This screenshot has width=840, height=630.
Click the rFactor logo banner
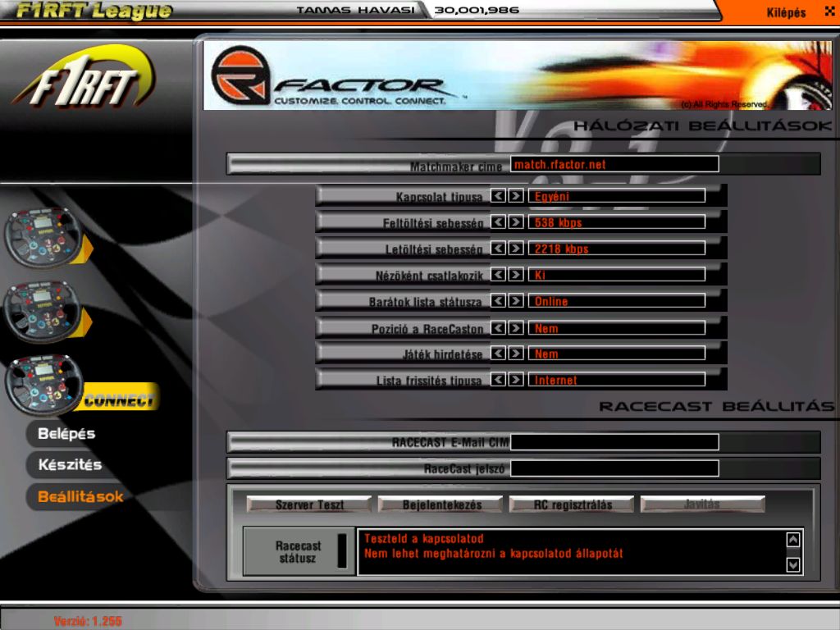[x=518, y=75]
